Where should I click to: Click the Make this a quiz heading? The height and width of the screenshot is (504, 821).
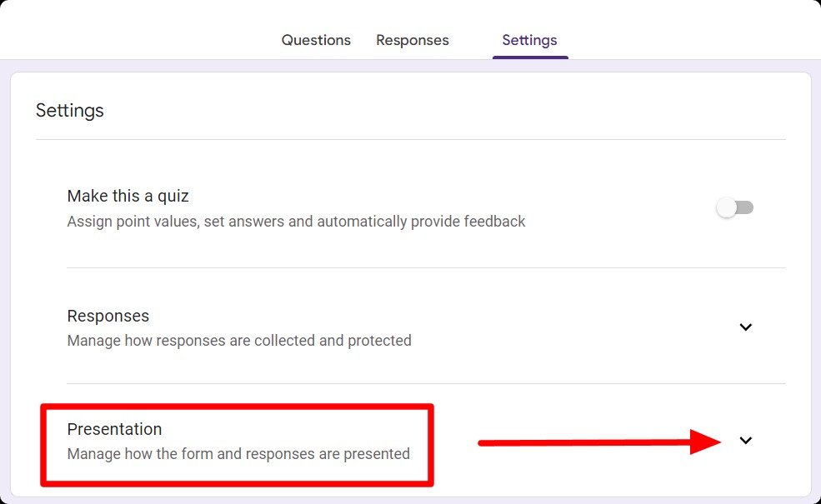pos(128,196)
